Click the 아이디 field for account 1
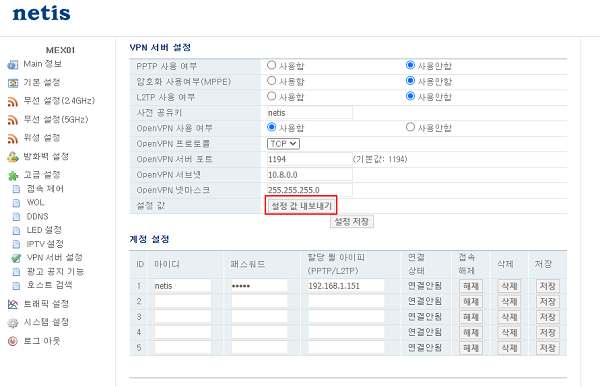The image size is (600, 387). (x=183, y=286)
